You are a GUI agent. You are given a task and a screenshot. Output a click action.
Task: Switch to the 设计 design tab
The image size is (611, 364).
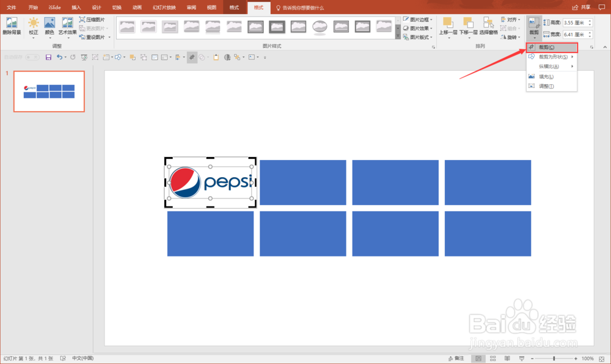pos(97,7)
